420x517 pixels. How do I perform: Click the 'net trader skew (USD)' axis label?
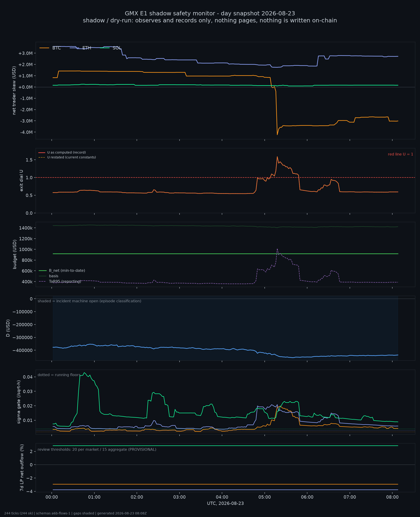14,90
